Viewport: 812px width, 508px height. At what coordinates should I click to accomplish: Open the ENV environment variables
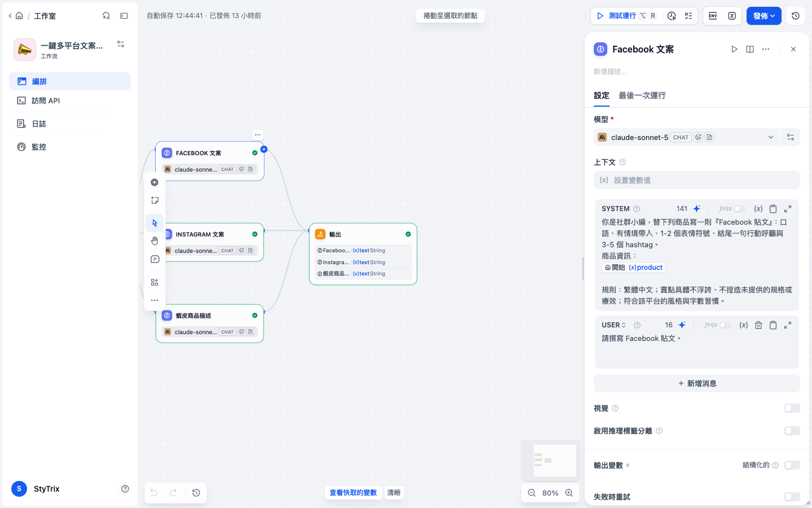point(713,16)
